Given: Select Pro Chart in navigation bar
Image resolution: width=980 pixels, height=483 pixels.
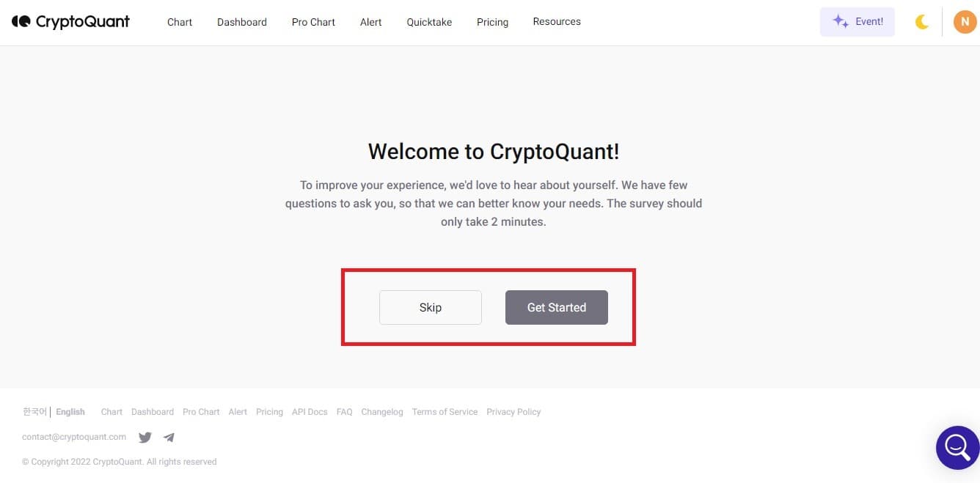Looking at the screenshot, I should coord(313,22).
